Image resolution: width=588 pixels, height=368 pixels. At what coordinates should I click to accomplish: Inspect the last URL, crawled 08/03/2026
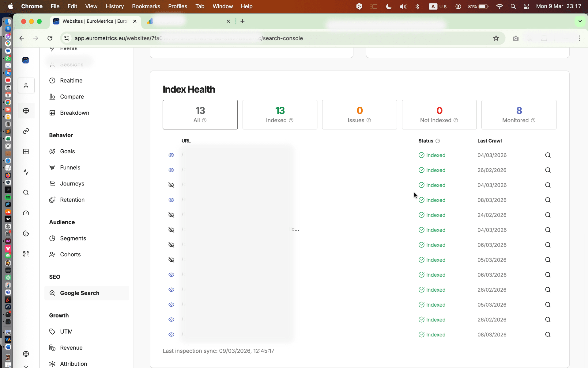pyautogui.click(x=548, y=335)
